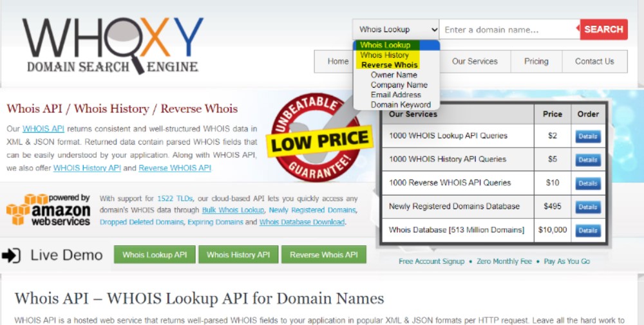Open the Expiring Domains link
Viewport: 644px width, 325px height.
coord(215,222)
